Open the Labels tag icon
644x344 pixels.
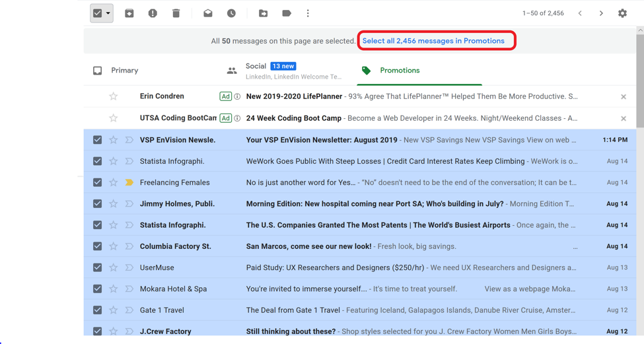(286, 13)
